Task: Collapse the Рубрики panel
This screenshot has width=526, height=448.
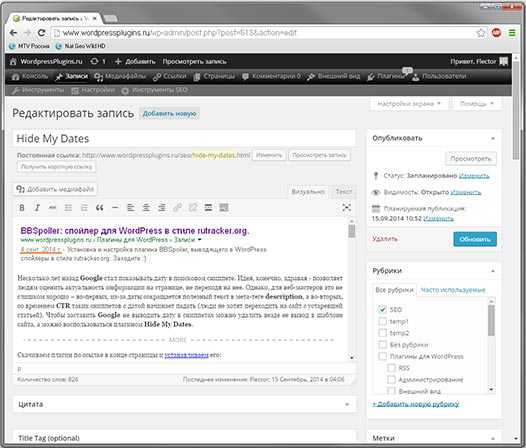Action: (x=493, y=271)
